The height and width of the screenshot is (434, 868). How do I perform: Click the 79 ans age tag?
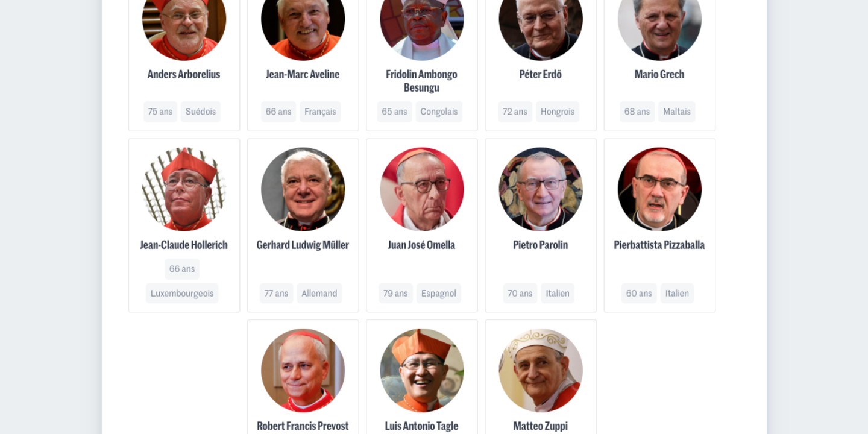[395, 293]
